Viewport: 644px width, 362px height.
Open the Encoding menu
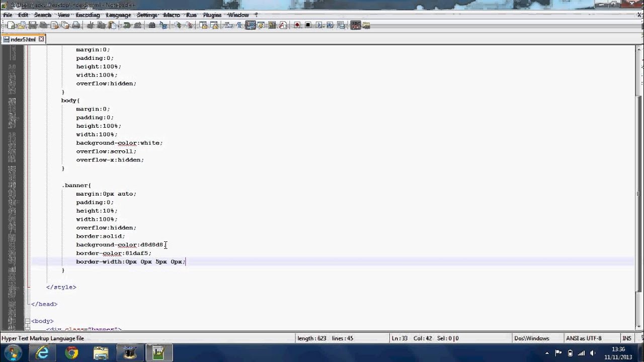point(88,15)
